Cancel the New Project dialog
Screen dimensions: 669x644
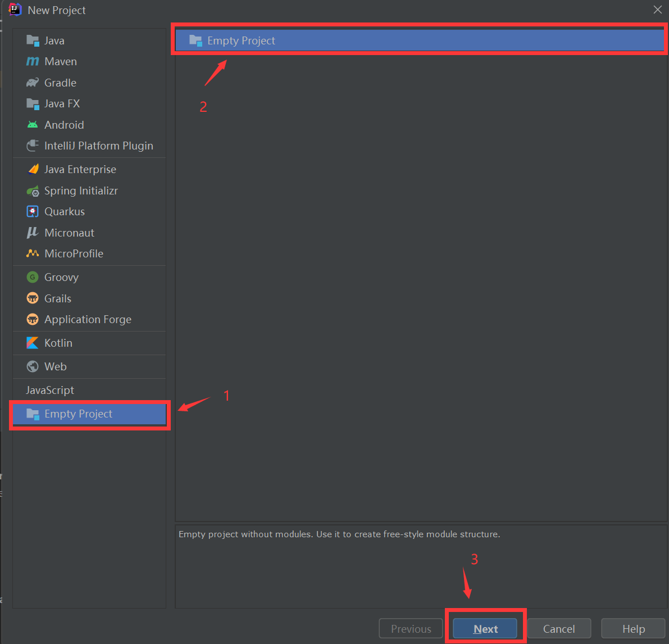click(559, 629)
